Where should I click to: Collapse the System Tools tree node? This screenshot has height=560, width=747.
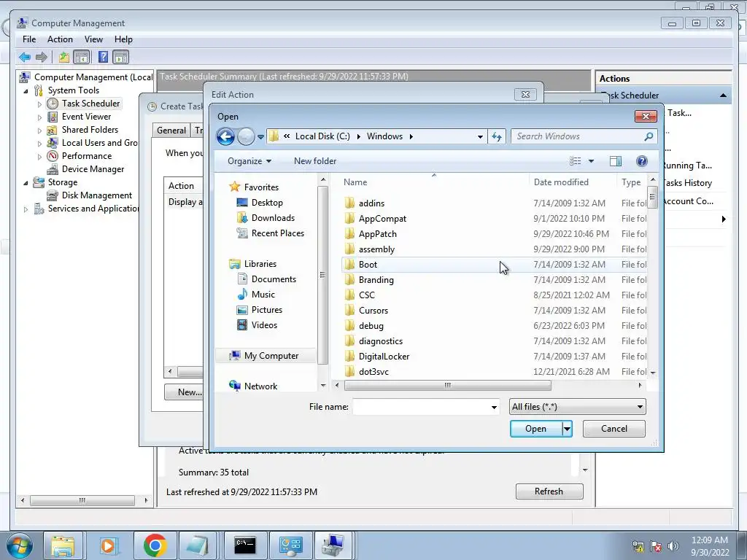pos(26,90)
